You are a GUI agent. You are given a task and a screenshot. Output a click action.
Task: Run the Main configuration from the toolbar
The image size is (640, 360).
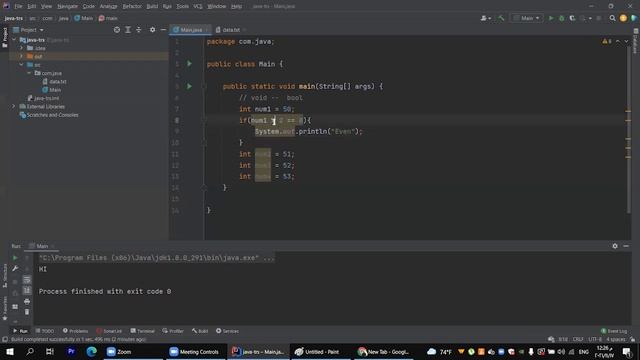coord(551,18)
